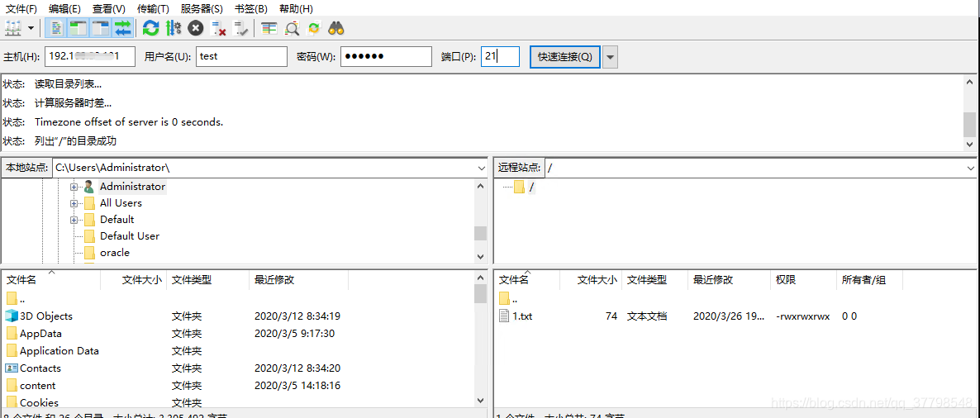Select the 3D Objects folder icon
980x418 pixels.
pos(12,316)
